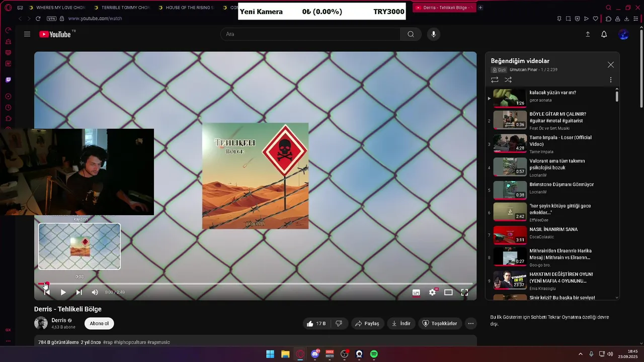The width and height of the screenshot is (644, 362).
Task: Open the history clock in the sidebar
Action: click(x=8, y=108)
